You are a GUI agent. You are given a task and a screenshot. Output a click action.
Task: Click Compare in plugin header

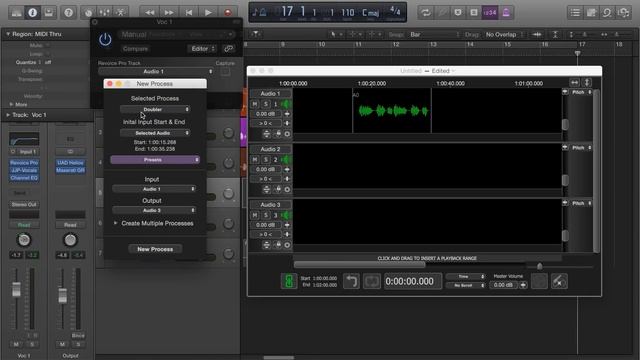click(x=135, y=49)
